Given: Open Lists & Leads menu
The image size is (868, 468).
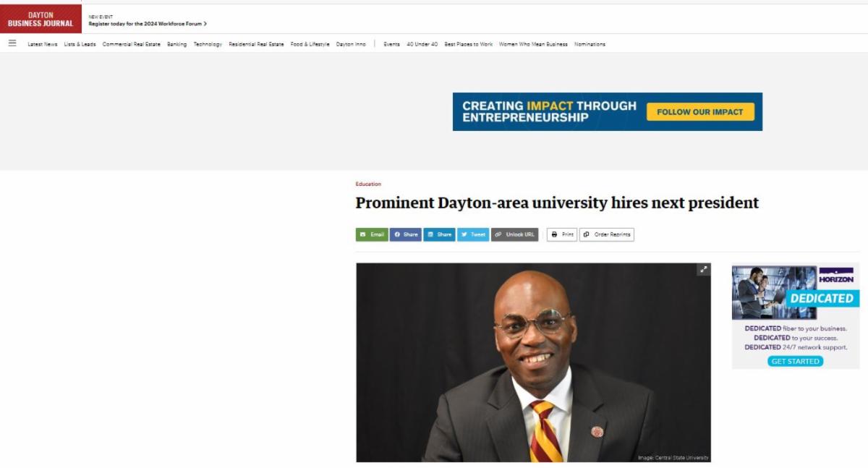Looking at the screenshot, I should tap(80, 44).
